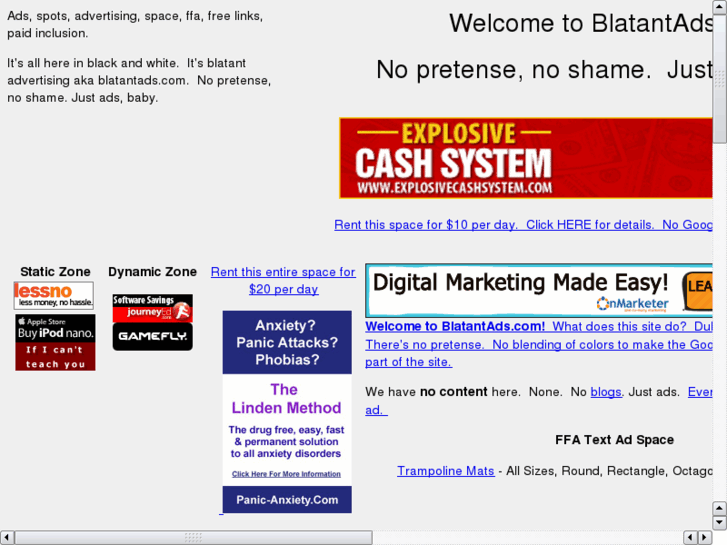This screenshot has width=727, height=545.
Task: Open the Panic-Anxiety.Com footer banner
Action: [x=287, y=500]
